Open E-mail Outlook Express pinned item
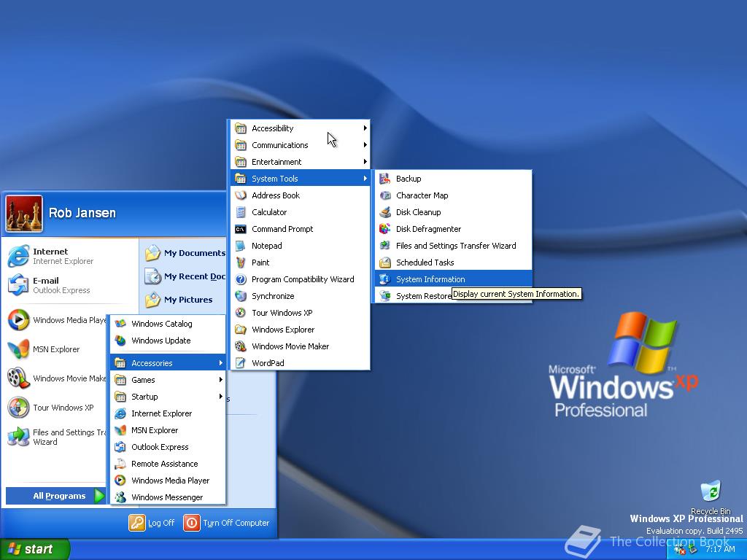The width and height of the screenshot is (747, 560). click(x=70, y=285)
